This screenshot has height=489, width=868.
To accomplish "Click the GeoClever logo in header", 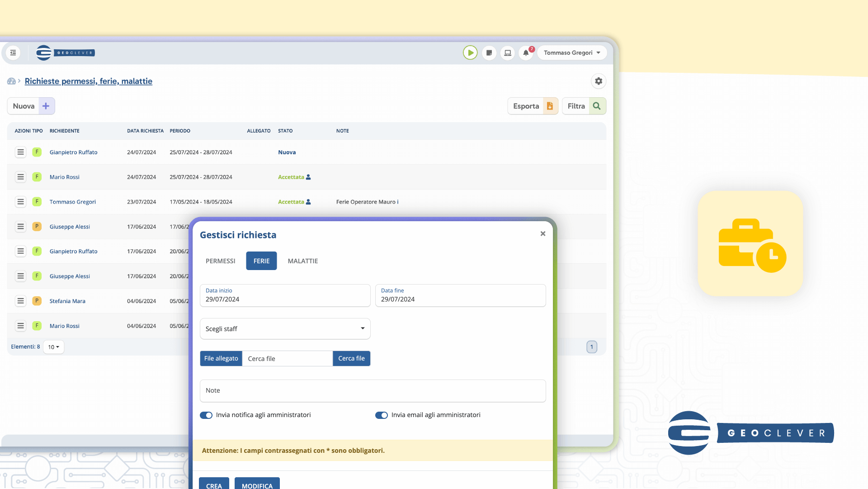I will click(66, 53).
